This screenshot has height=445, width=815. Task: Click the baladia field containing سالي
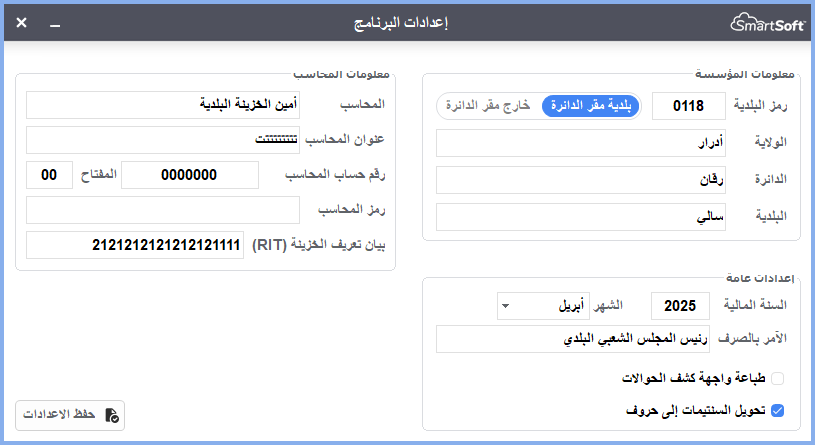click(x=580, y=217)
